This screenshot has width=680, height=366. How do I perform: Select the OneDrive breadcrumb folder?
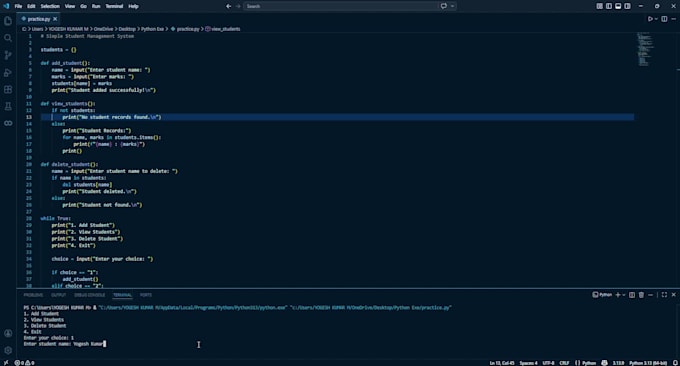pos(103,29)
